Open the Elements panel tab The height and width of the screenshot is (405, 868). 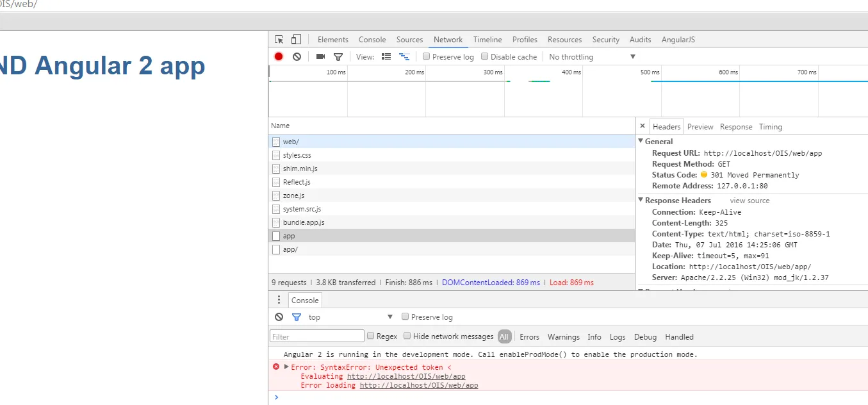333,40
